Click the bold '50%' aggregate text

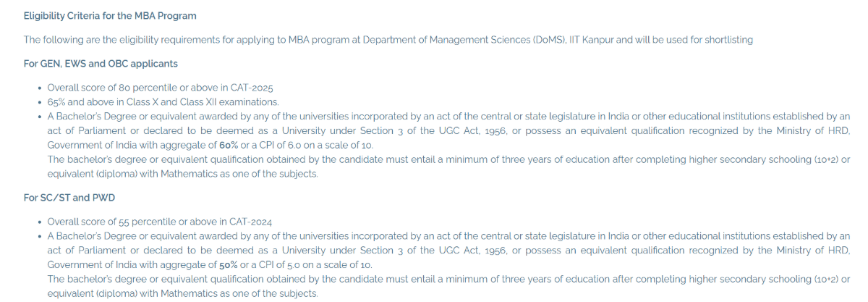tap(229, 265)
